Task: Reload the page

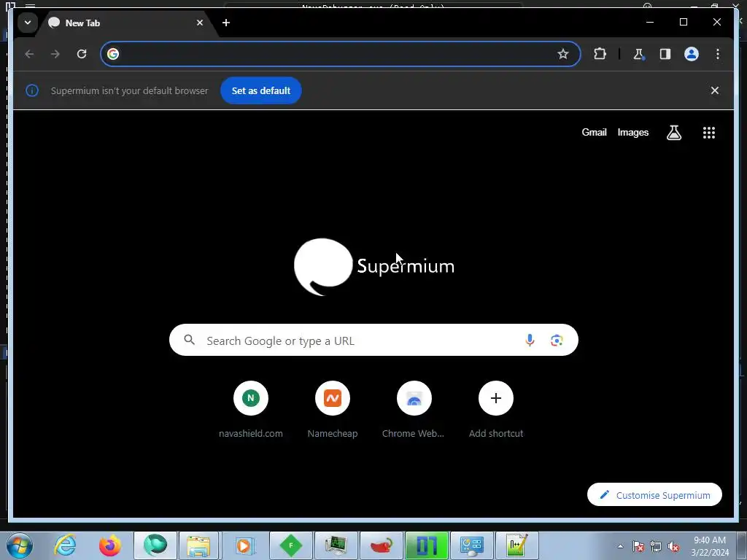Action: pyautogui.click(x=82, y=54)
